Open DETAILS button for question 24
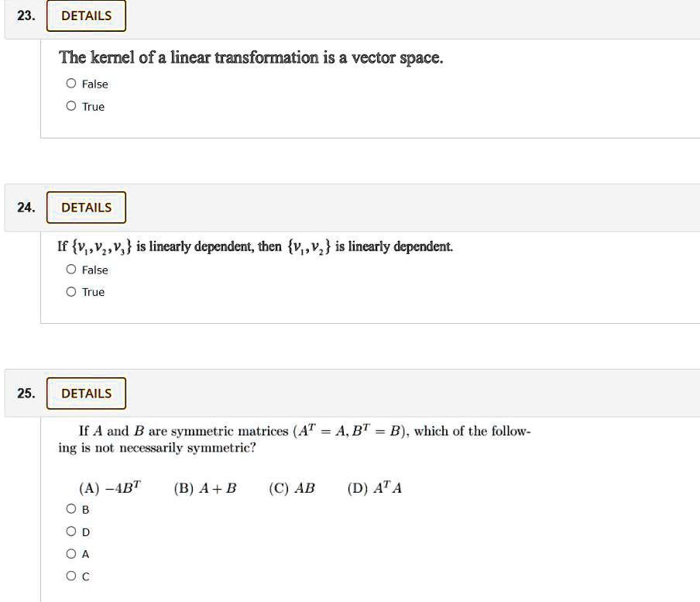The image size is (700, 602). click(x=86, y=208)
